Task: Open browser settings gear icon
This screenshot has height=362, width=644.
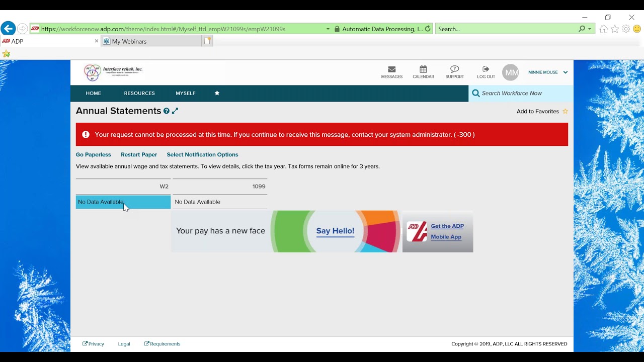Action: click(x=625, y=29)
